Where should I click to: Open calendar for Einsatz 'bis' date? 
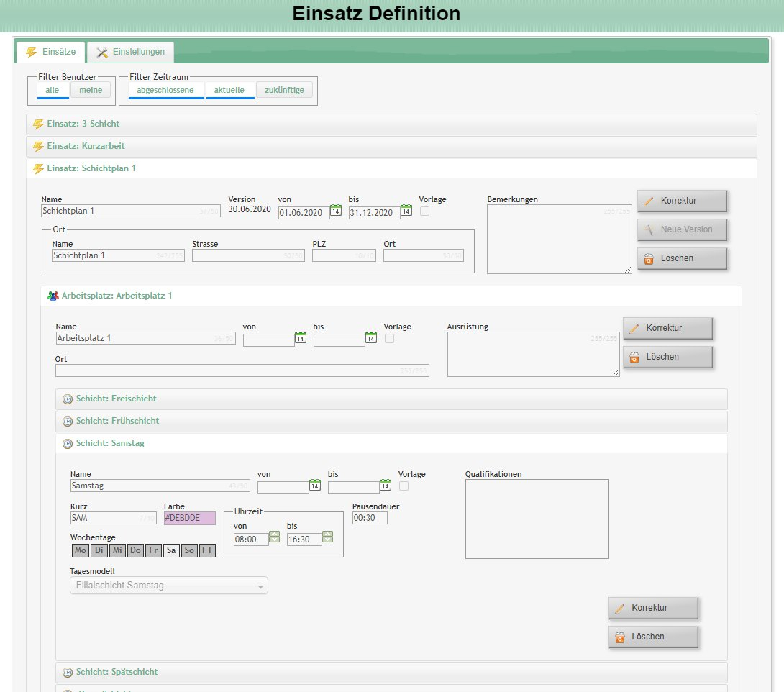406,211
